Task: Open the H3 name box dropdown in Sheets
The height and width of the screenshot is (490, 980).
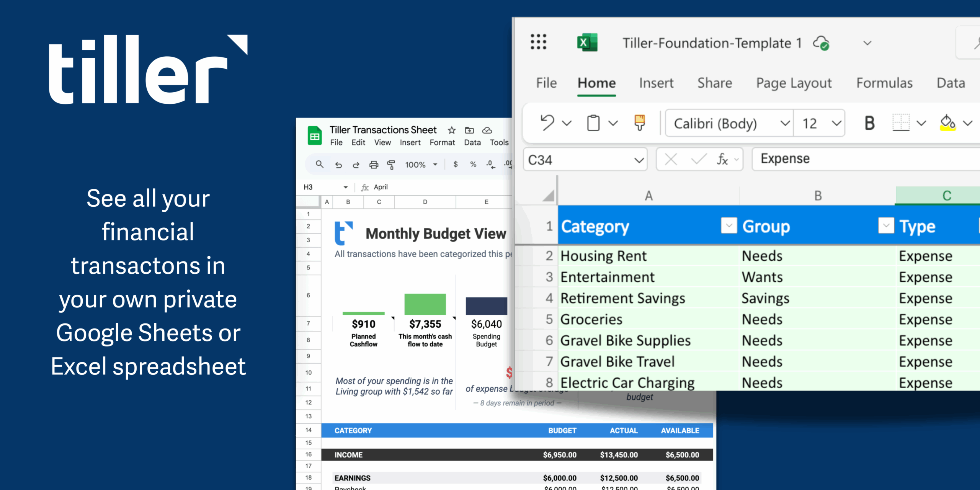Action: 345,187
